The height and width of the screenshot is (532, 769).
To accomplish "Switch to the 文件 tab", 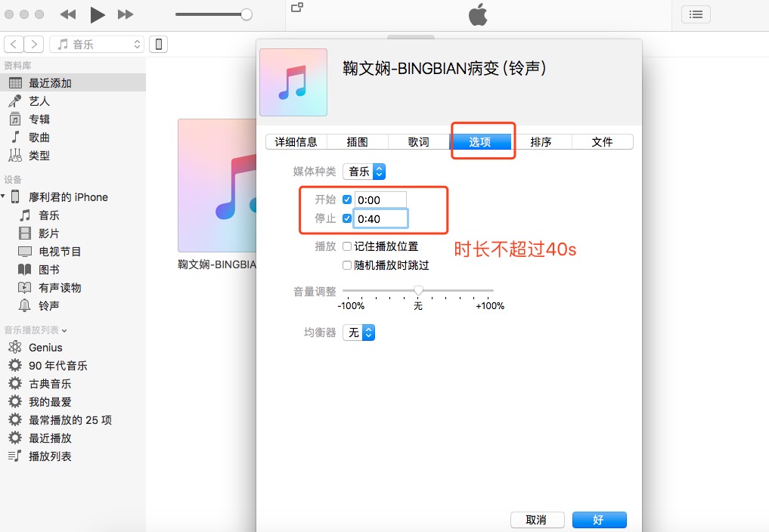I will pos(602,142).
